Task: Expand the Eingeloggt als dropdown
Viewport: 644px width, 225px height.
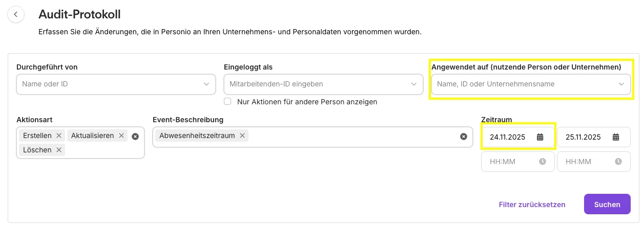Action: coord(414,84)
